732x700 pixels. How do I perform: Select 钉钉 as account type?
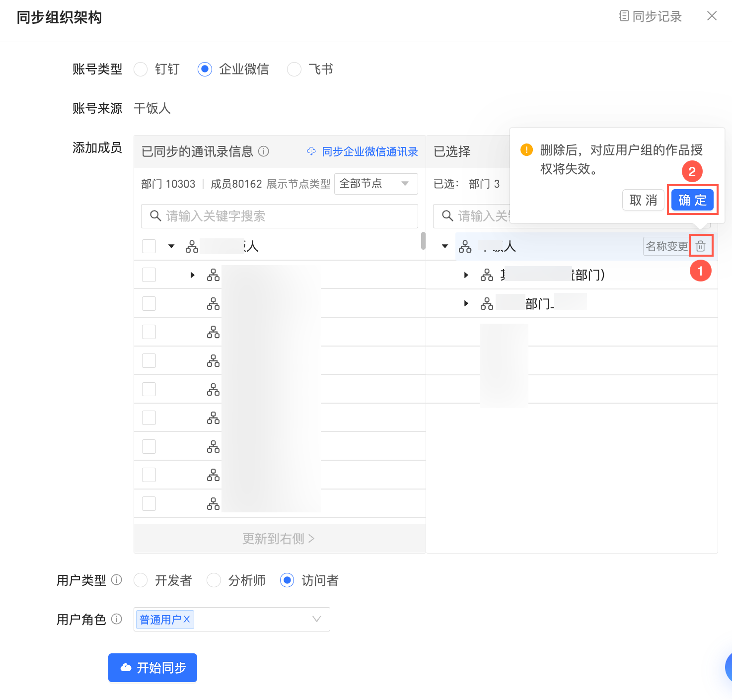pyautogui.click(x=141, y=69)
